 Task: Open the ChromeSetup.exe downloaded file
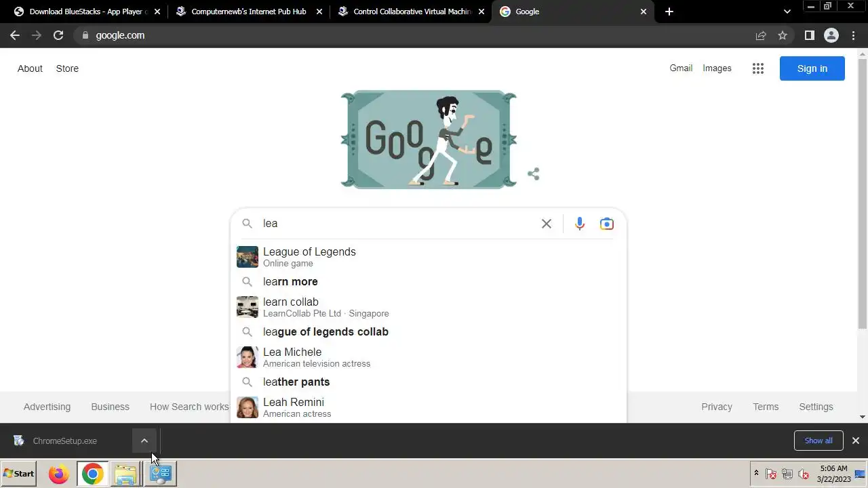point(65,441)
